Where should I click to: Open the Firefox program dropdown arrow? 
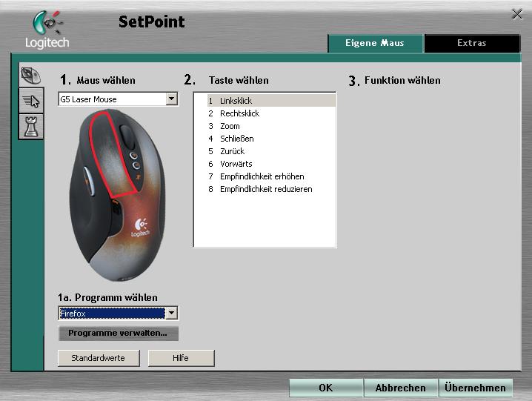[172, 313]
